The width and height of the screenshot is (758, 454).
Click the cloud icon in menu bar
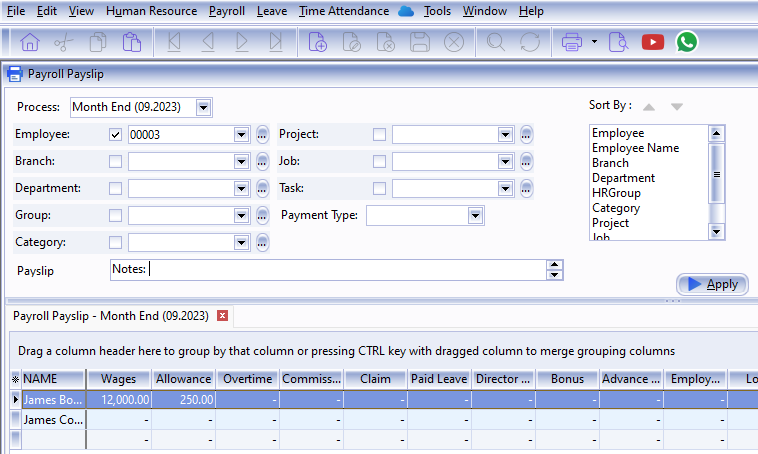point(406,11)
